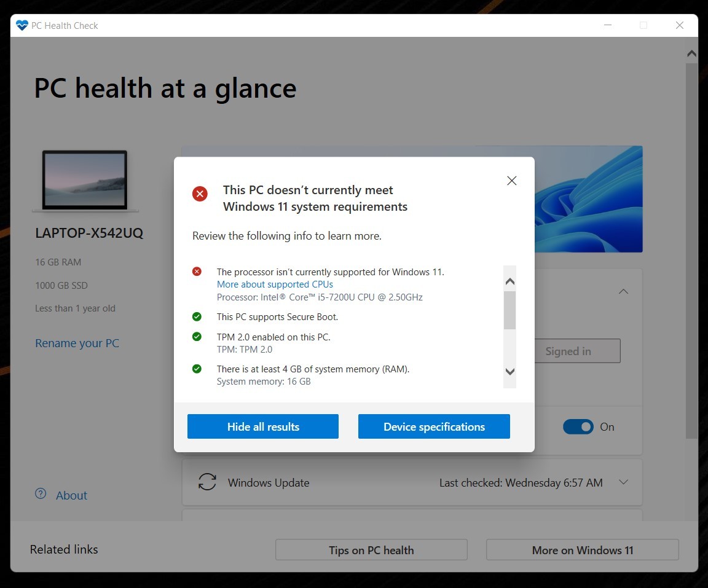Click the Windows Update label
This screenshot has width=708, height=588.
click(x=269, y=483)
